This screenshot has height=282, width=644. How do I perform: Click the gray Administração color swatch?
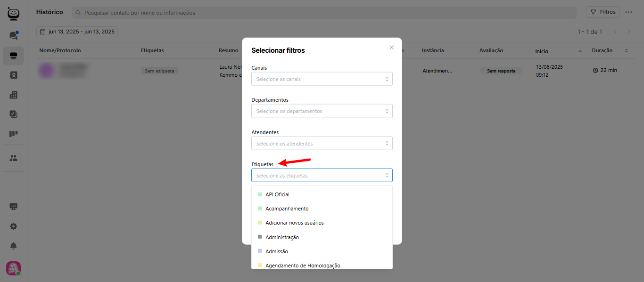coord(260,237)
